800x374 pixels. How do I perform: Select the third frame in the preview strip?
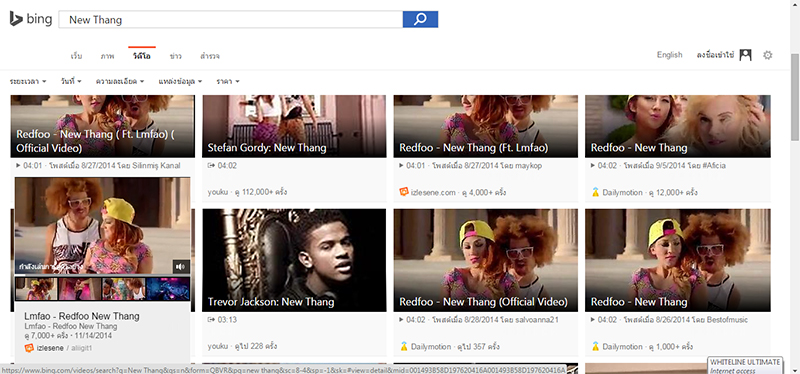[x=124, y=289]
